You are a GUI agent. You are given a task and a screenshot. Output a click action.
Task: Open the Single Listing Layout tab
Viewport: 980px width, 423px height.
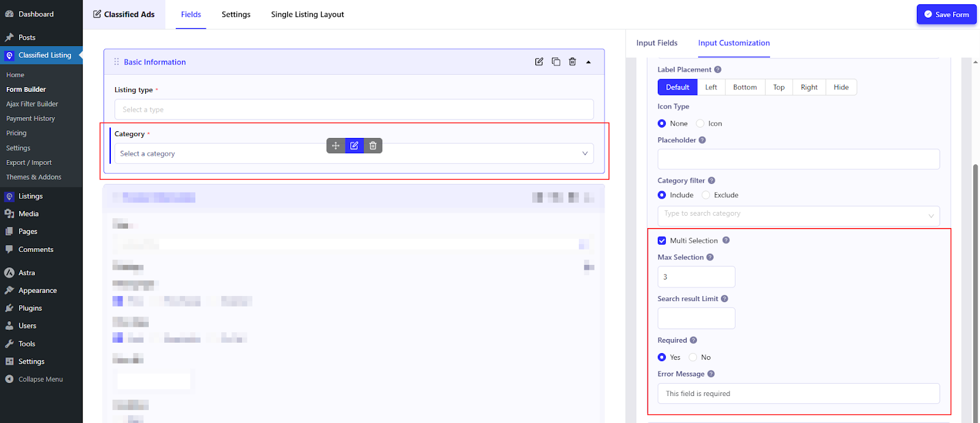click(307, 15)
